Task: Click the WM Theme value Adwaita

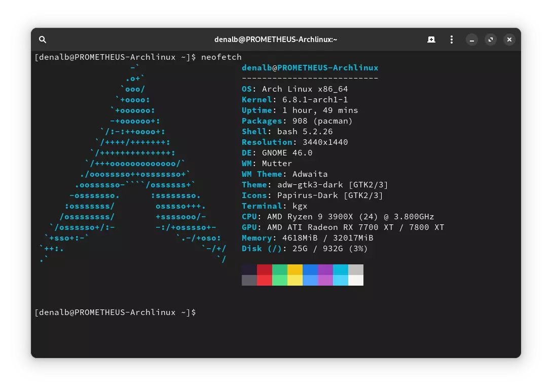Action: [310, 174]
